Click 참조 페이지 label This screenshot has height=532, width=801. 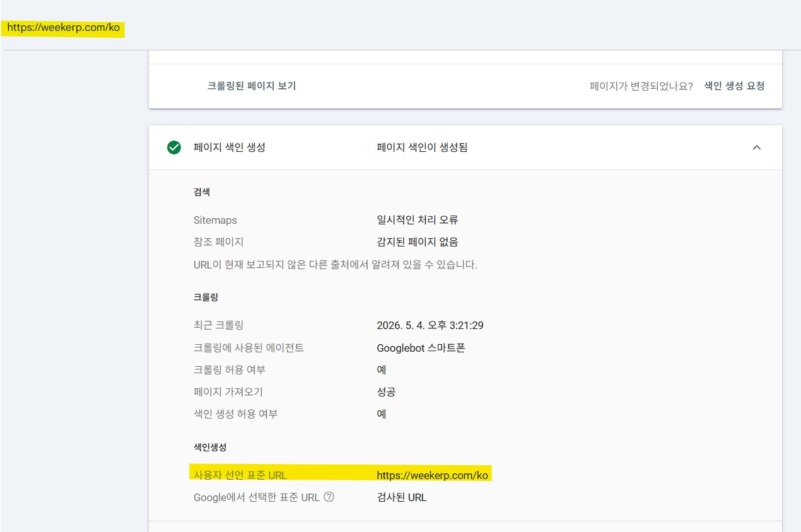[218, 242]
